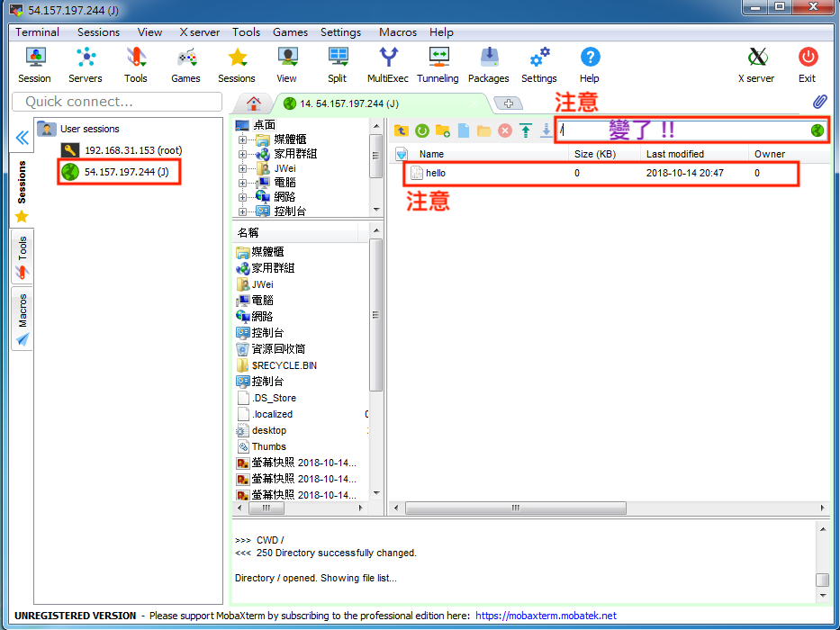Open a new tab with plus button

[509, 103]
